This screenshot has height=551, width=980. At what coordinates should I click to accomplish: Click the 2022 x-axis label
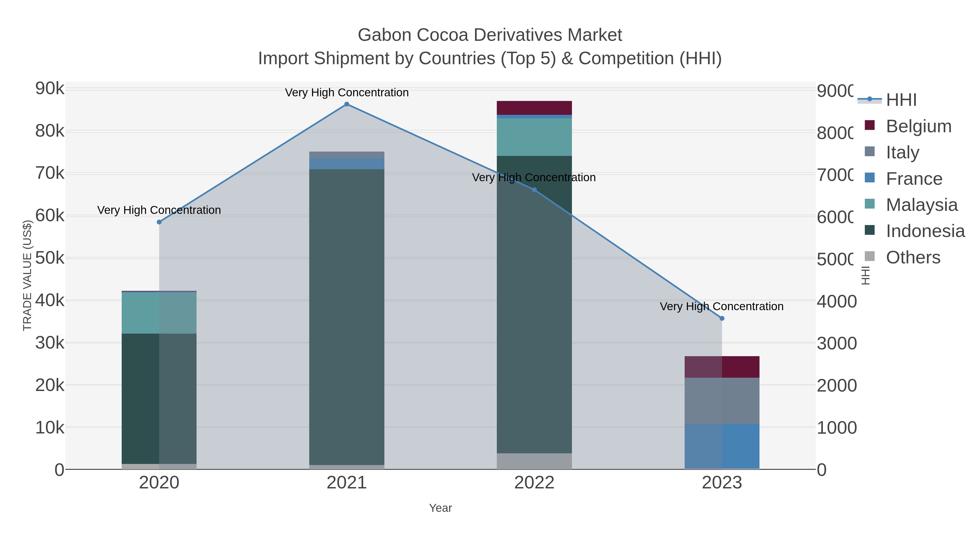click(x=534, y=483)
